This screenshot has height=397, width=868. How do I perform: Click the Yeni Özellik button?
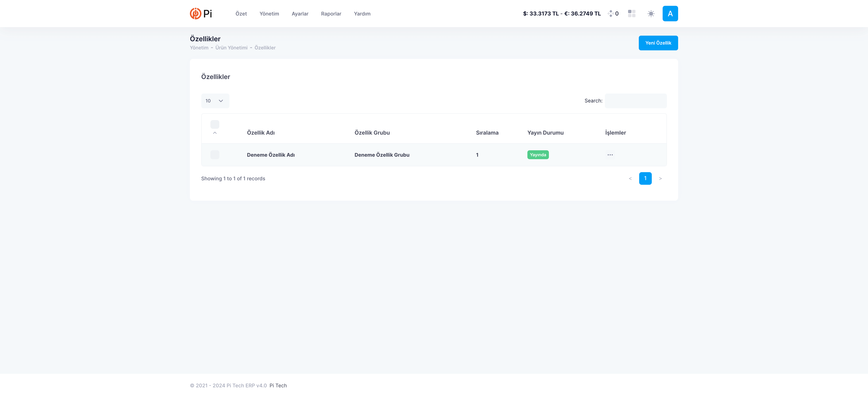pos(658,43)
